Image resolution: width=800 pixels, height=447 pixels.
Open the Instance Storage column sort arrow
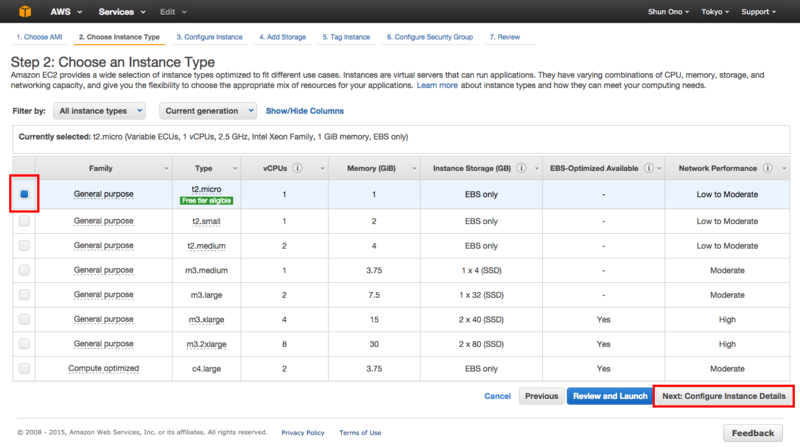536,168
